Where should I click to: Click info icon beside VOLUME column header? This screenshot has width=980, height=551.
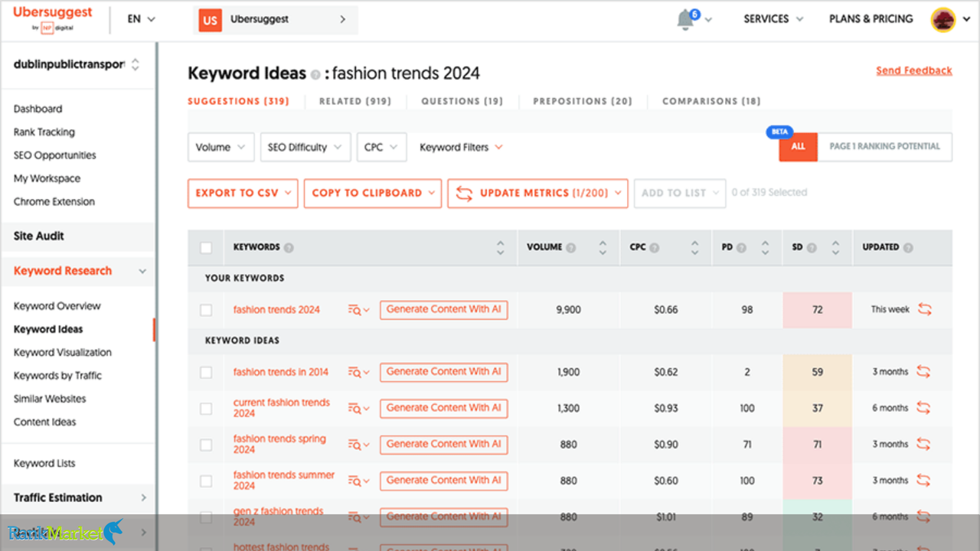click(570, 248)
